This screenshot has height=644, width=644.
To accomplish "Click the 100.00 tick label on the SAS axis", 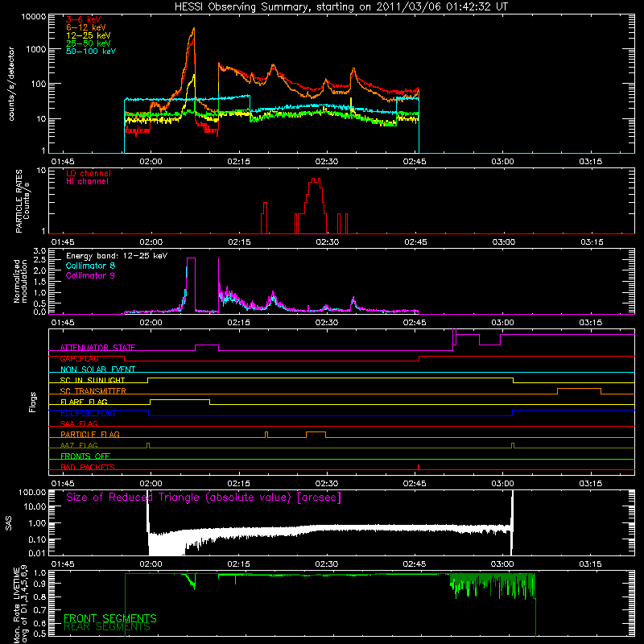I will tap(32, 493).
